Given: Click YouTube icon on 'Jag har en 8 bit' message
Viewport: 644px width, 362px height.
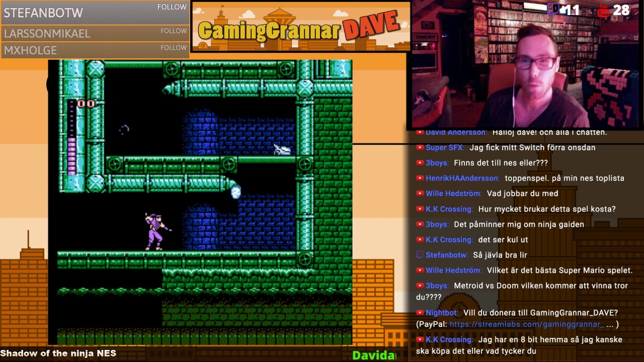Looking at the screenshot, I should [x=420, y=340].
